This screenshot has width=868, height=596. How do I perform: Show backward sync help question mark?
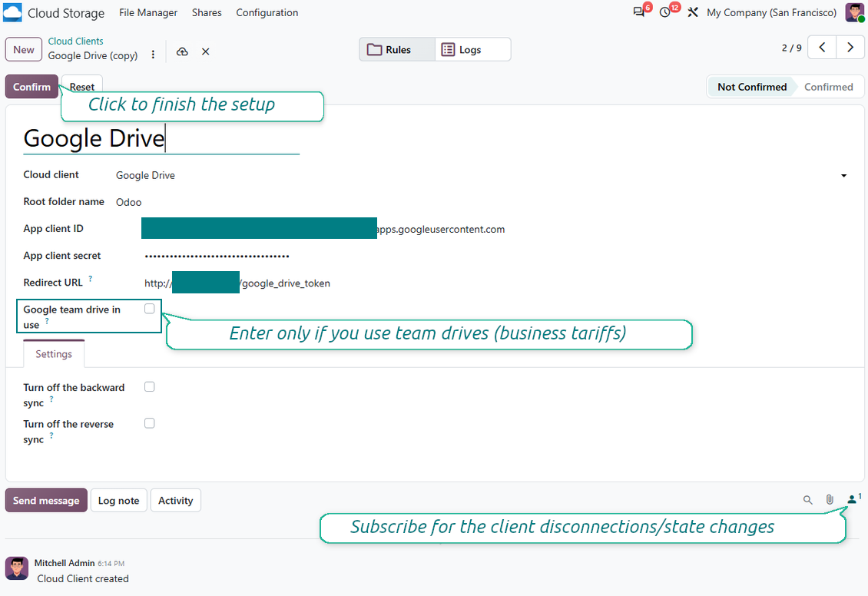click(51, 399)
